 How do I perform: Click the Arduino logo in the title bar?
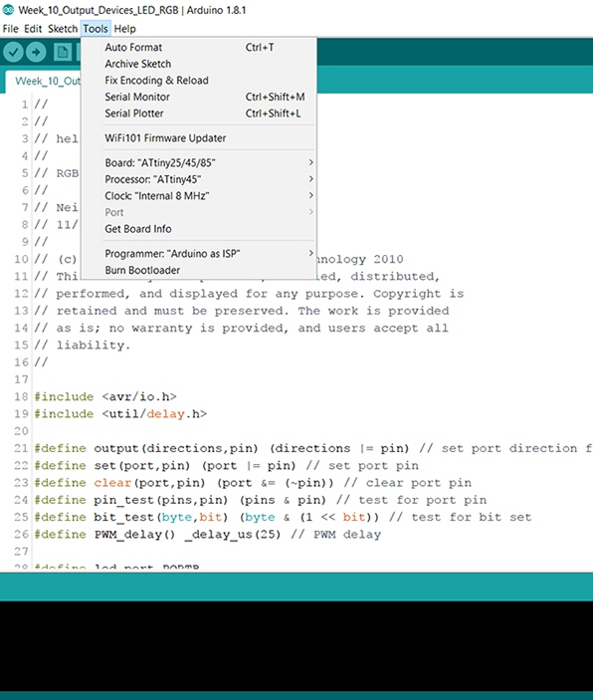tap(8, 10)
